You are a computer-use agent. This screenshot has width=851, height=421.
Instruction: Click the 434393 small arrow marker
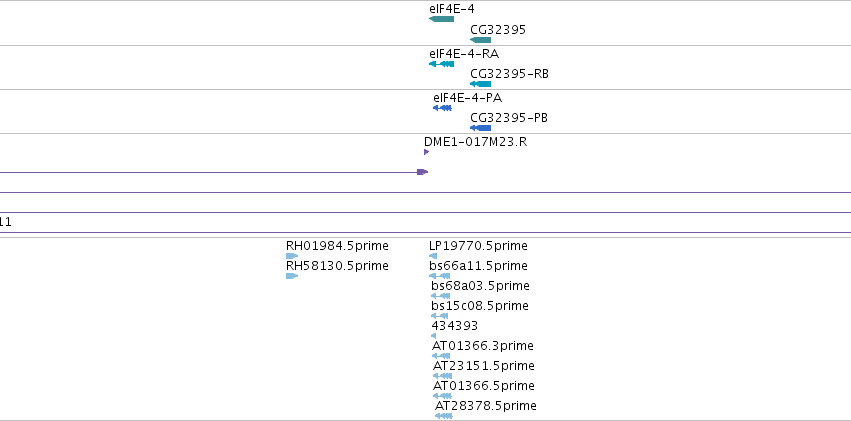tap(433, 336)
